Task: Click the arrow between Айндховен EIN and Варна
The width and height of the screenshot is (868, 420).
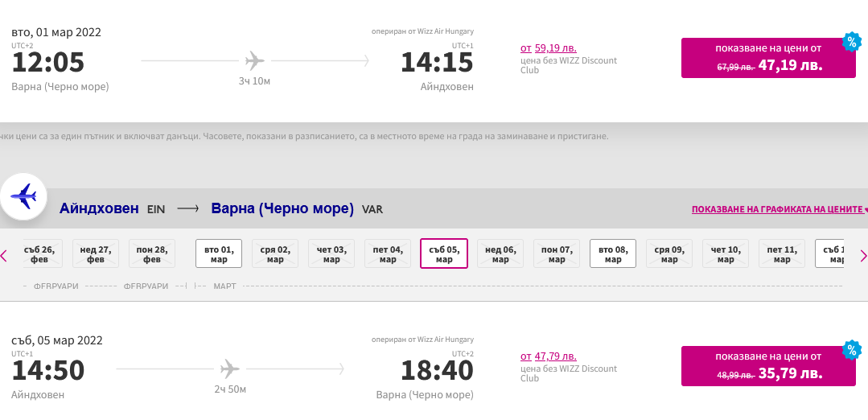Action: pyautogui.click(x=187, y=209)
